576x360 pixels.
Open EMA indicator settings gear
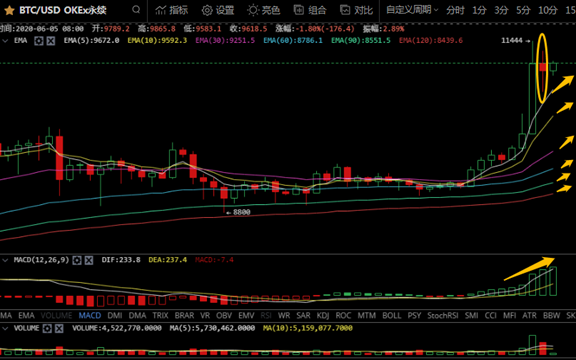pos(39,41)
